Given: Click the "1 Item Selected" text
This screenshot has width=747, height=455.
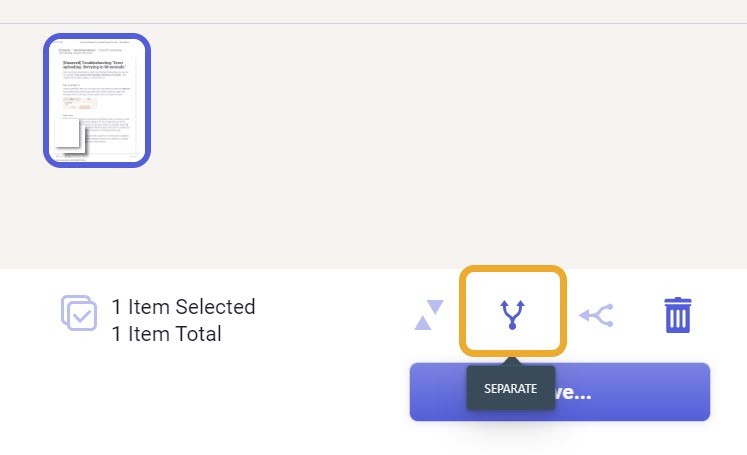Looking at the screenshot, I should [x=183, y=307].
